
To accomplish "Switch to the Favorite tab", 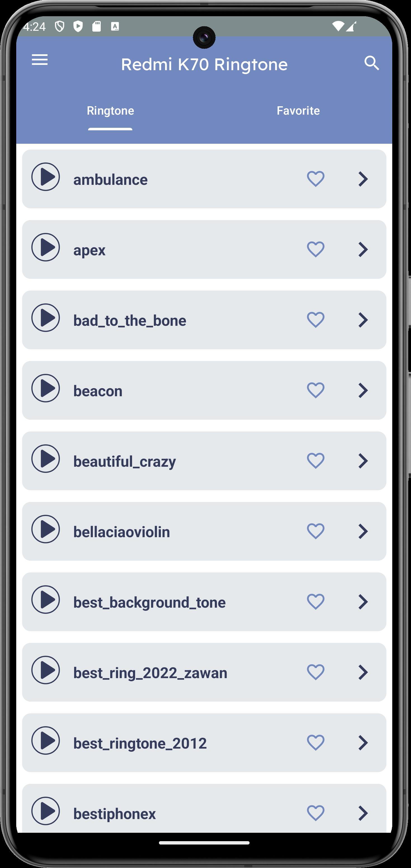I will pyautogui.click(x=298, y=110).
